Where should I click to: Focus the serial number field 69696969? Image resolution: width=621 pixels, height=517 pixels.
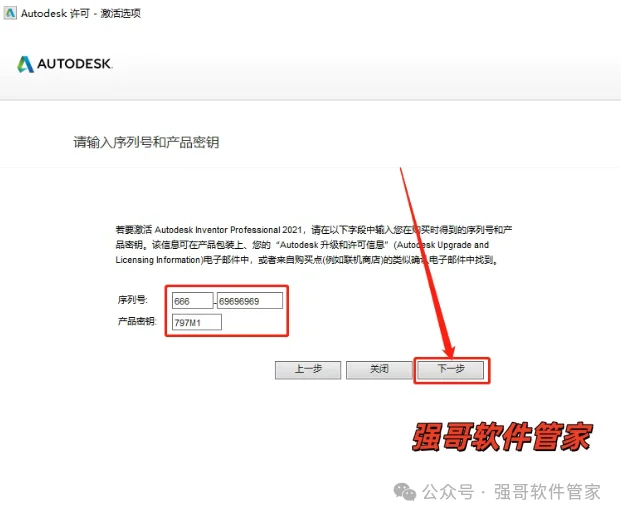(250, 301)
